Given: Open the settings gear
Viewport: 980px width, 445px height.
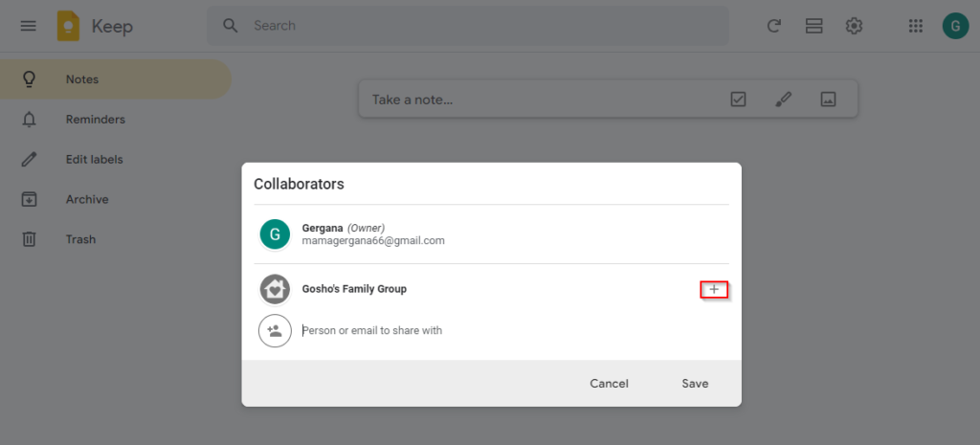Looking at the screenshot, I should point(854,26).
